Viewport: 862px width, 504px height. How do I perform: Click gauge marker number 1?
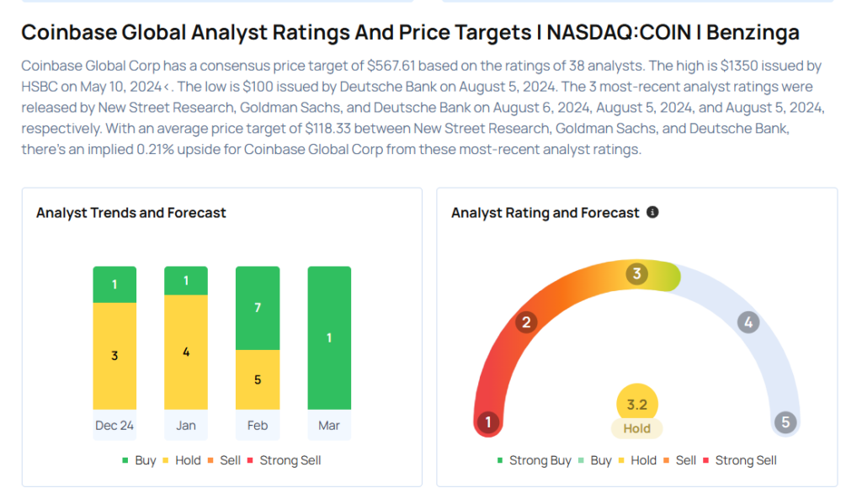tap(487, 422)
